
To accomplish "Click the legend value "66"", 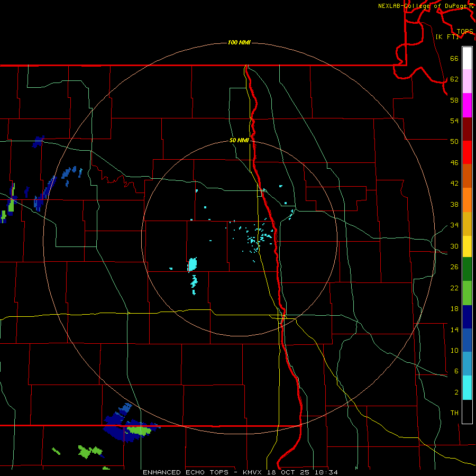I will pyautogui.click(x=454, y=59).
